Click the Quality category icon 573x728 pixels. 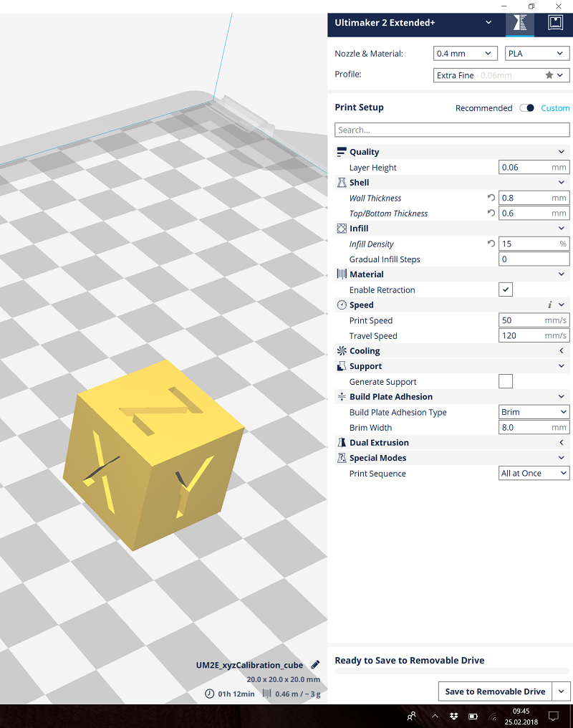342,152
